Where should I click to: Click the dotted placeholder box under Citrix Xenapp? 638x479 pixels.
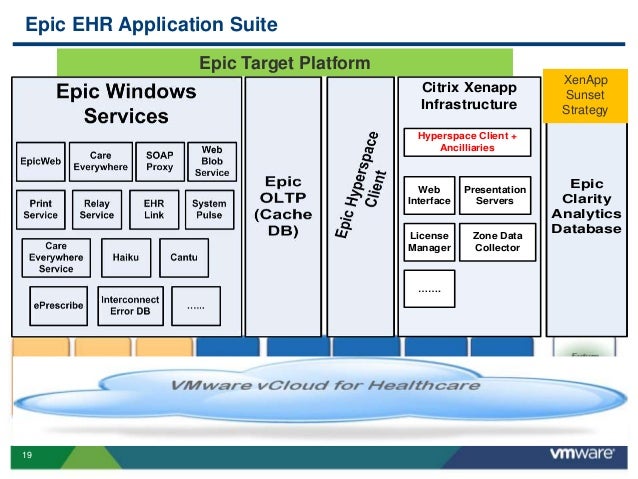tap(429, 289)
